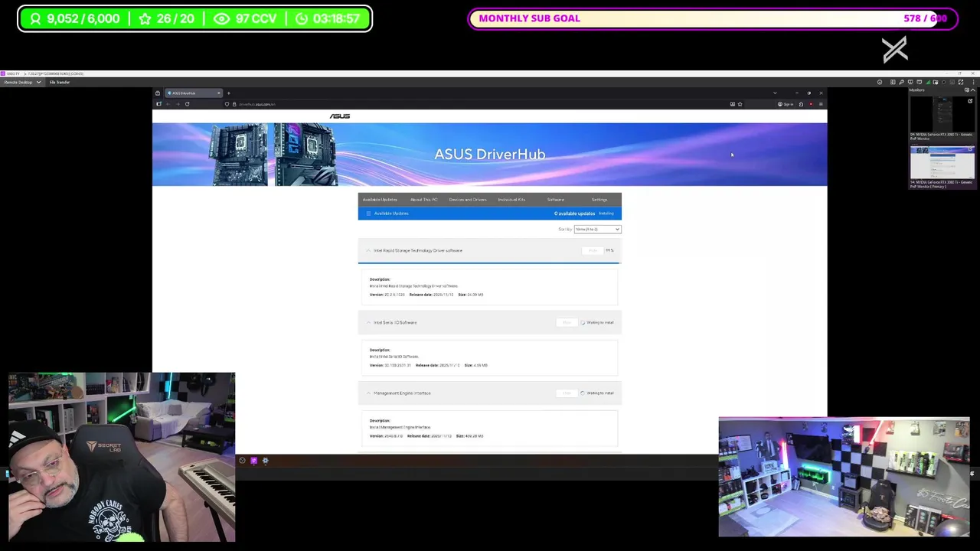980x551 pixels.
Task: Collapse the Intel Serial IO Software row
Action: [x=368, y=322]
